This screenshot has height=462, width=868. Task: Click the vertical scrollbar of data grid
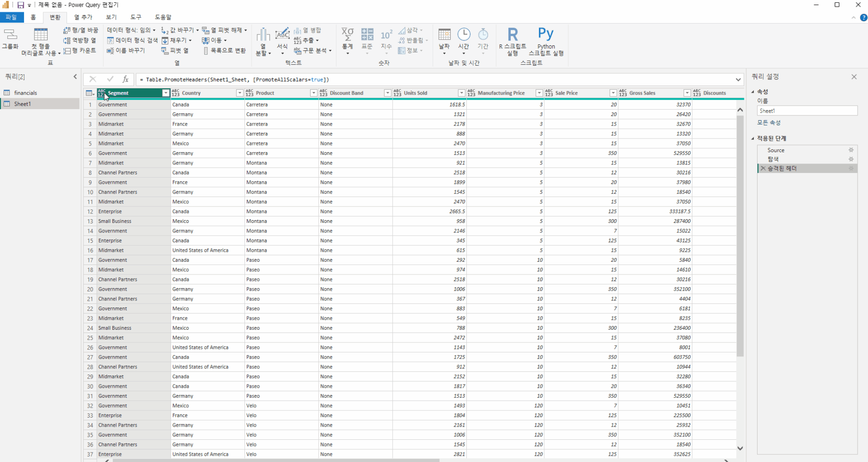[x=740, y=236]
